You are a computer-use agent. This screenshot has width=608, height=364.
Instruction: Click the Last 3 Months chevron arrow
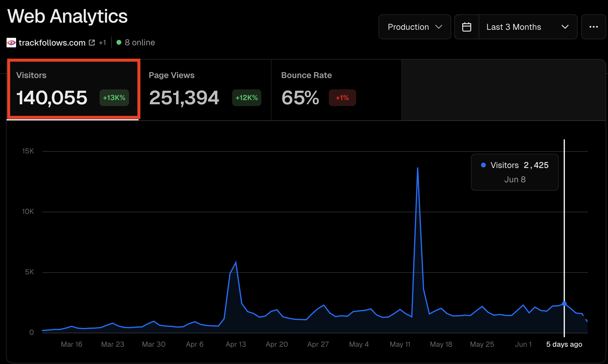[565, 27]
